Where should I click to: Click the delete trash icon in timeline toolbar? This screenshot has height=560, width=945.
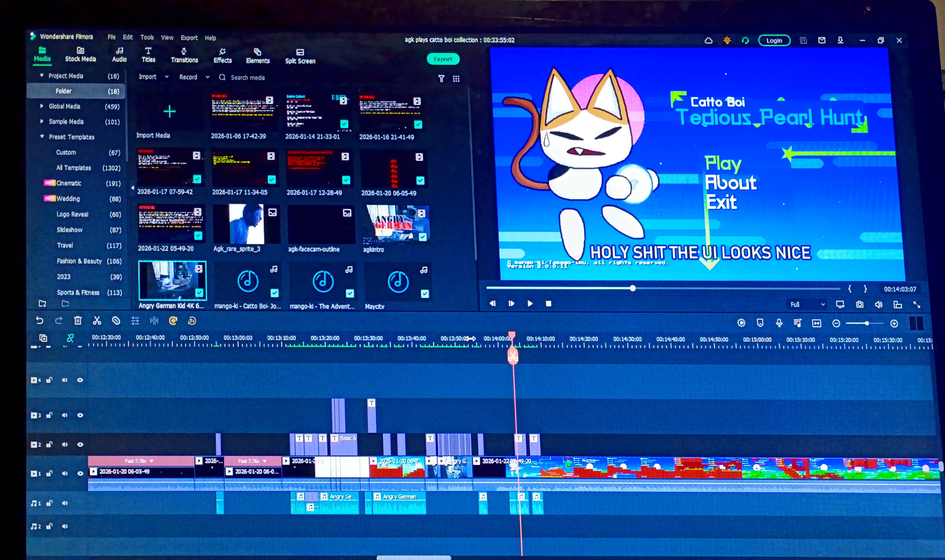78,321
